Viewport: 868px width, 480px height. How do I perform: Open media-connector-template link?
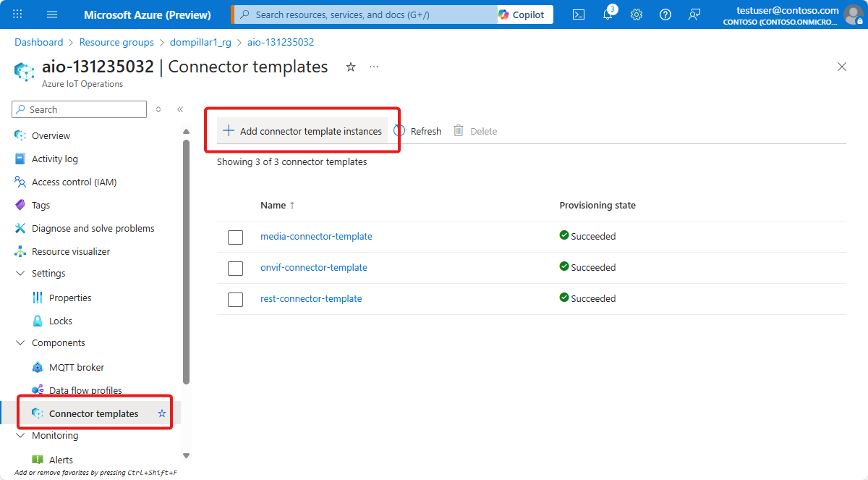click(x=316, y=236)
